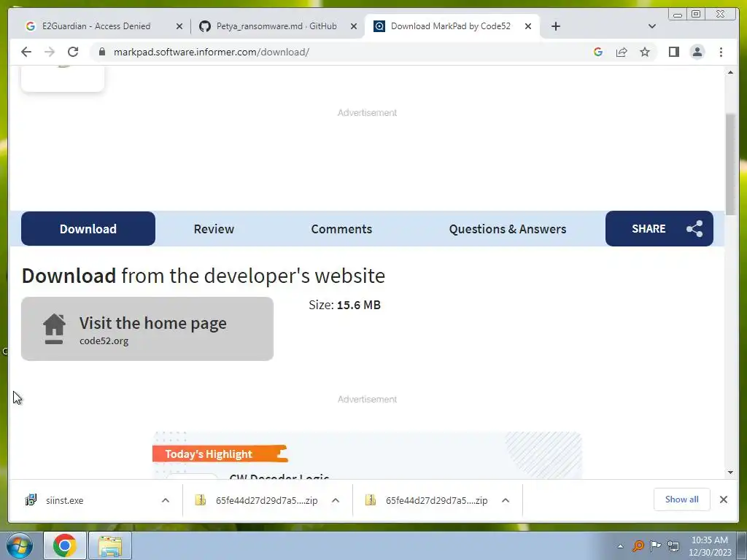Expand options for siinst.exe download
The width and height of the screenshot is (747, 560).
166,500
